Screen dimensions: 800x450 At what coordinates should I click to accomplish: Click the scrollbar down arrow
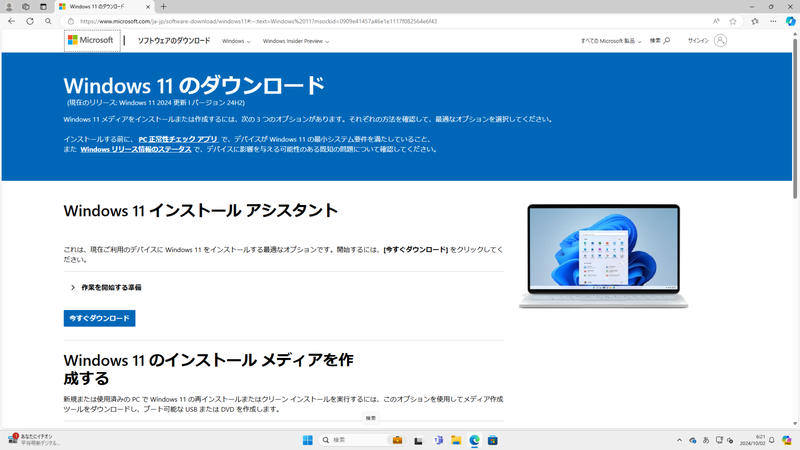795,424
